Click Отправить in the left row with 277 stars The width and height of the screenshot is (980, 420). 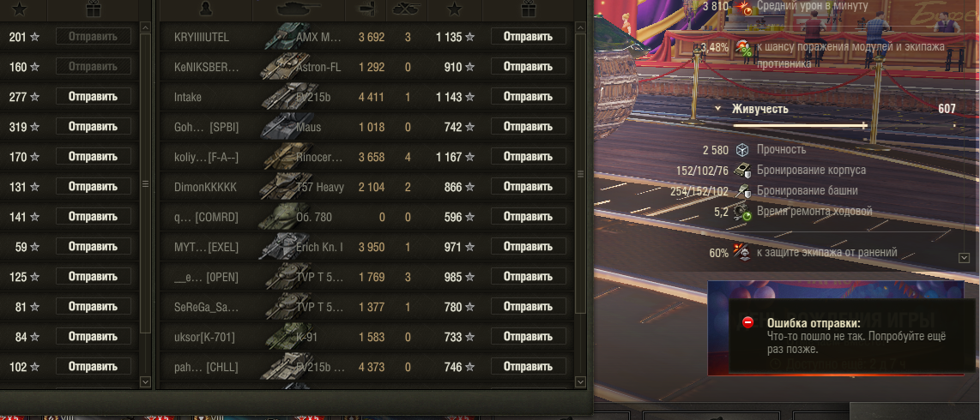(94, 97)
